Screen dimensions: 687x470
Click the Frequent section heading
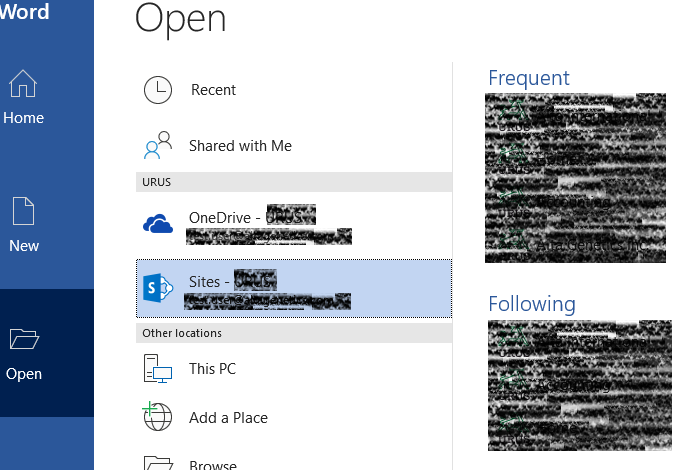(529, 78)
